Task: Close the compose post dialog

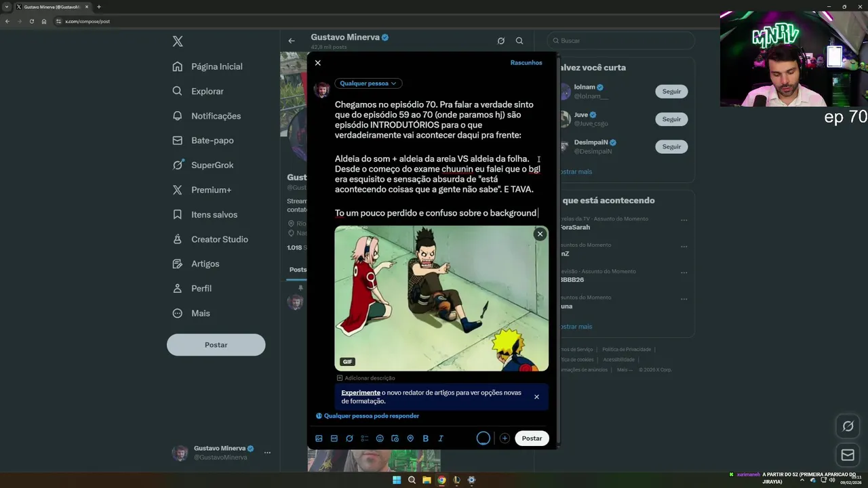Action: pyautogui.click(x=317, y=63)
